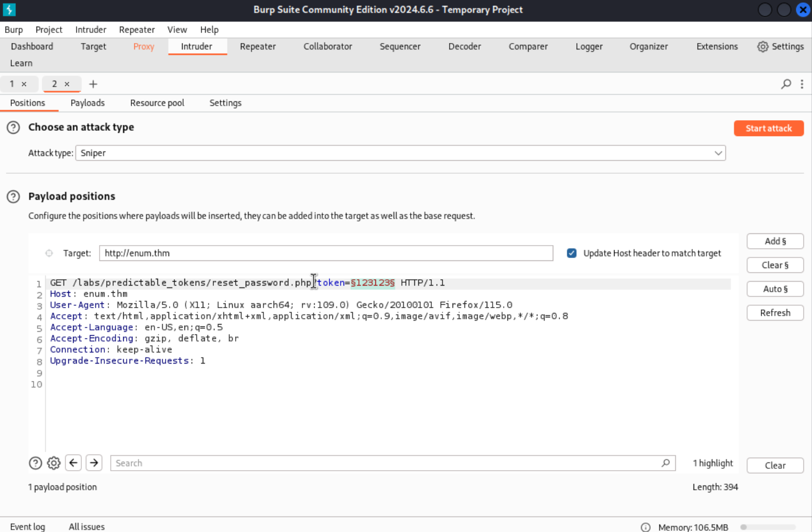The height and width of the screenshot is (532, 812).
Task: Click the Burp Suite lightning logo icon
Action: point(9,9)
